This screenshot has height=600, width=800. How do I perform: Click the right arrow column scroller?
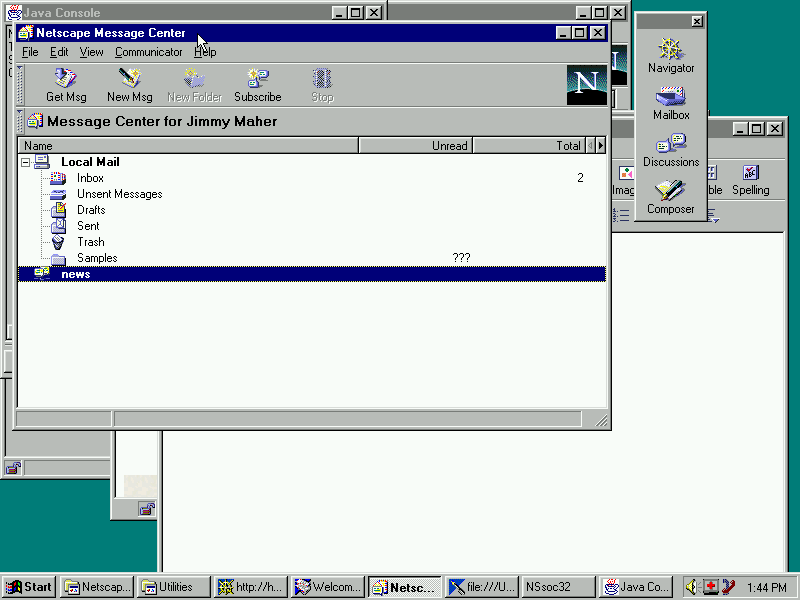point(601,145)
